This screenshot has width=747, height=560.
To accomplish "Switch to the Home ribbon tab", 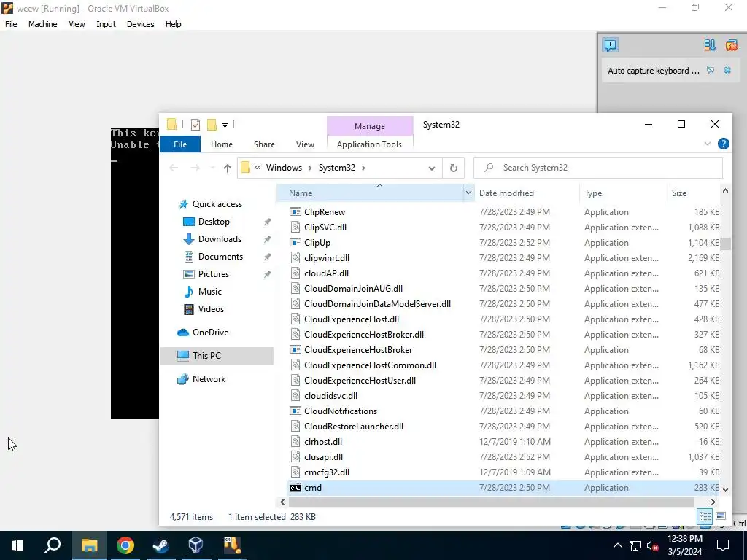I will point(222,144).
